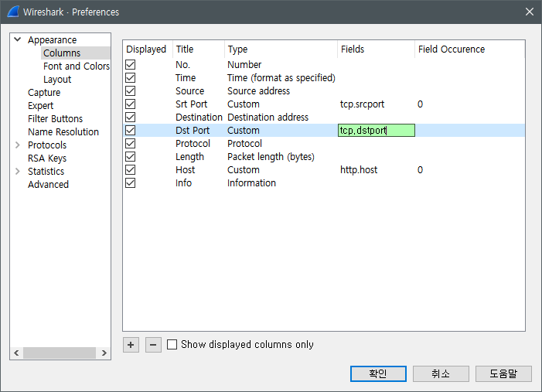Screen dimensions: 542x392
Task: Click the Srt Port title cell
Action: click(191, 104)
